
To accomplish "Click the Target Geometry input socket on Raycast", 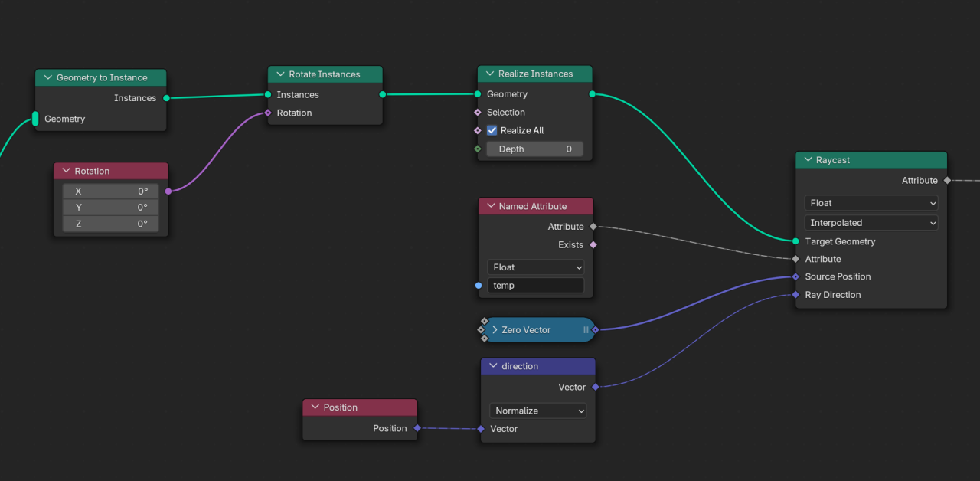I will pyautogui.click(x=795, y=241).
